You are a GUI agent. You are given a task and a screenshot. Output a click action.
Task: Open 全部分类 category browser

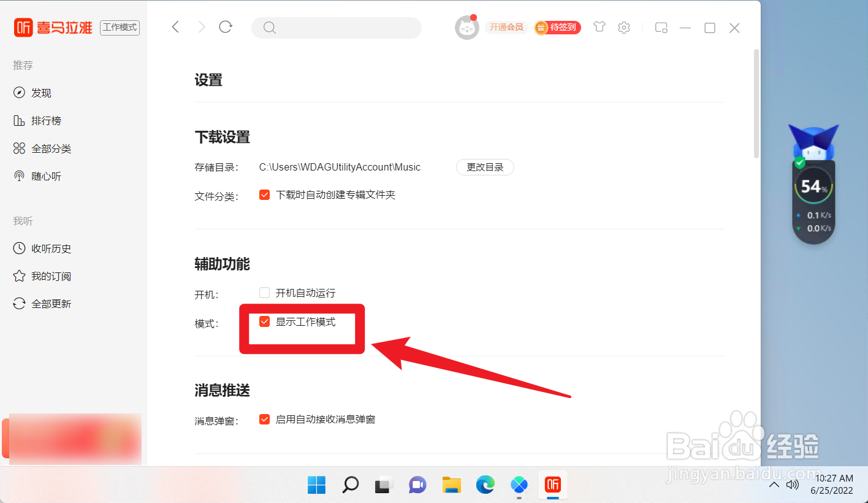click(x=49, y=148)
